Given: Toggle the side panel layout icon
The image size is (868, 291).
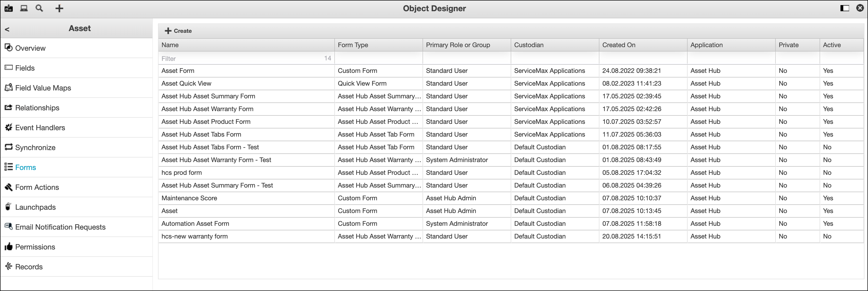Looking at the screenshot, I should point(844,8).
